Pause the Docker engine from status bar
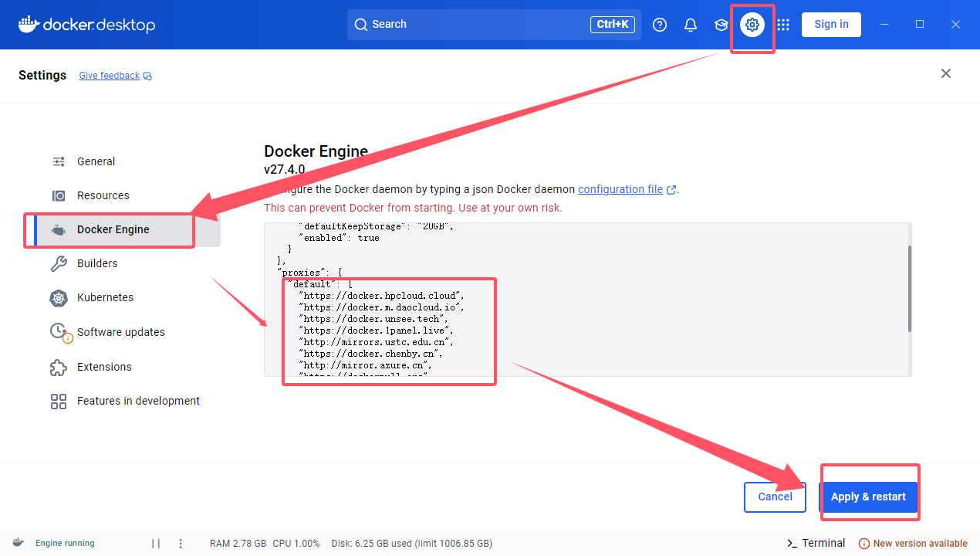 coord(156,543)
